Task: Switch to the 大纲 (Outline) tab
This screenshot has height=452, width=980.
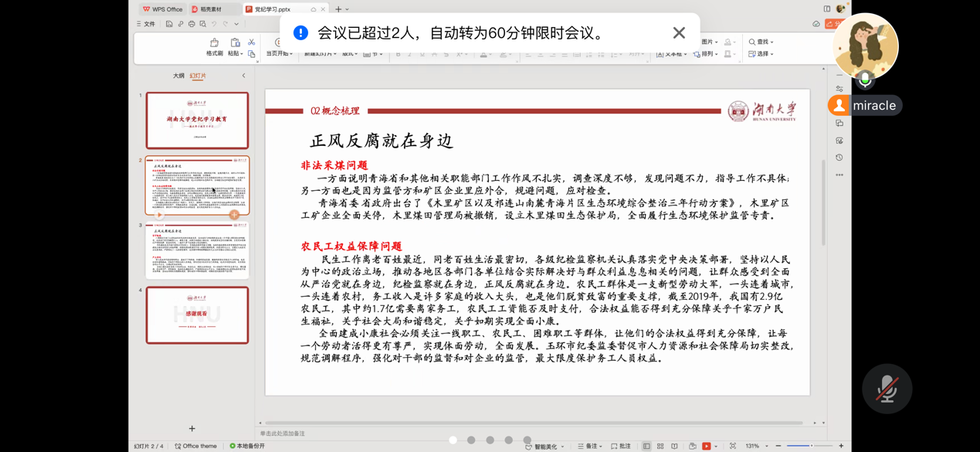Action: coord(178,76)
